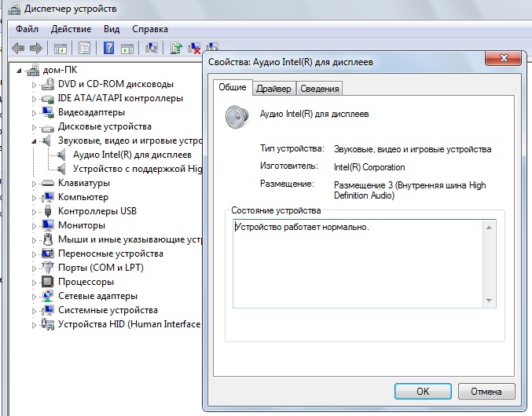Click the mouse icon beside Мыши
Screen dimensions: 532x416
click(48, 239)
